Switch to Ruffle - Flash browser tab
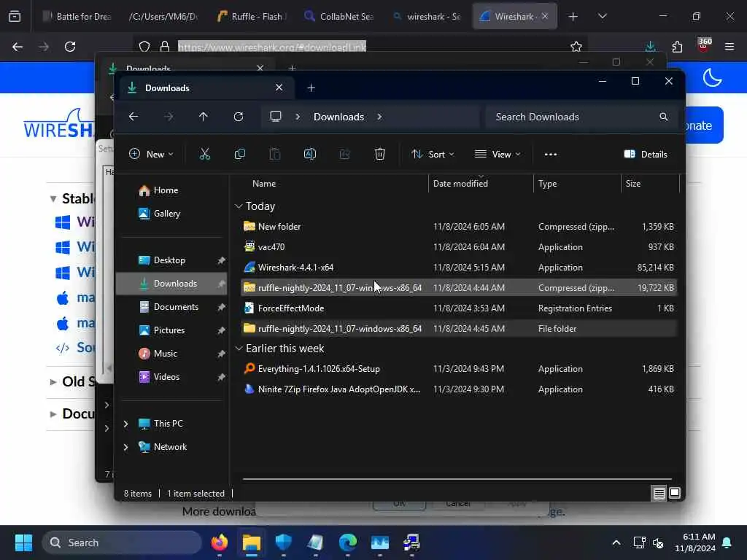 tap(252, 16)
